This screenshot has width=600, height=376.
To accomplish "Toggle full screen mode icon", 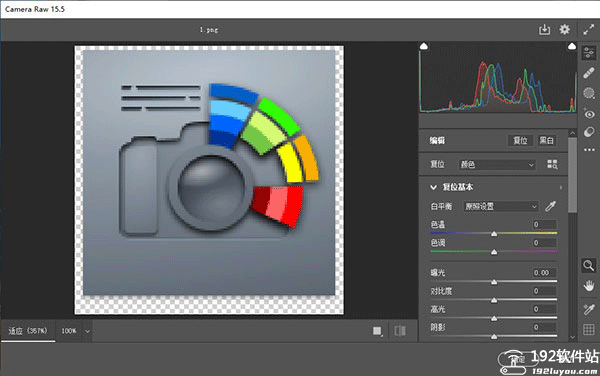I will tap(589, 29).
